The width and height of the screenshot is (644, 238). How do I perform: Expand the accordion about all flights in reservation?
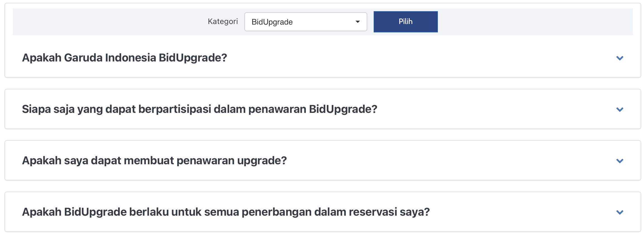(x=323, y=212)
